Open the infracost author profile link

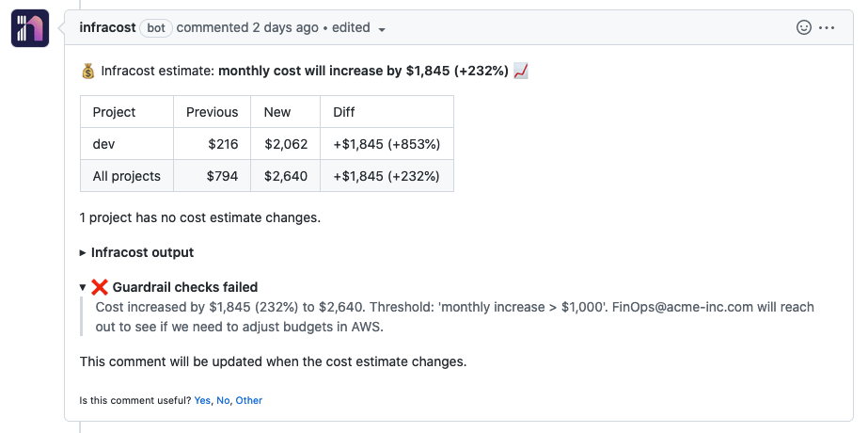[107, 27]
